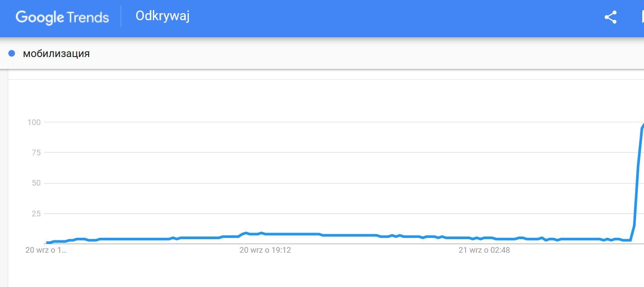
Task: Click the peak of the trend line
Action: 642,127
